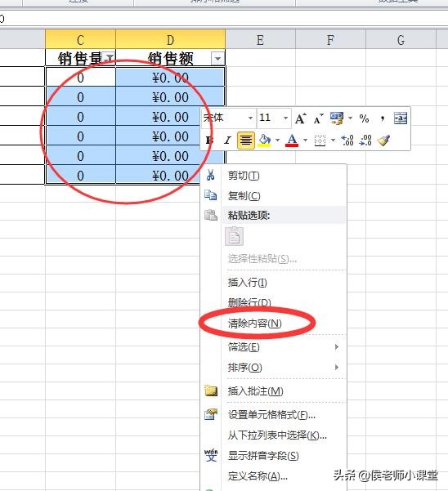Open the font name dropdown 宋体
The image size is (448, 491).
tap(250, 118)
